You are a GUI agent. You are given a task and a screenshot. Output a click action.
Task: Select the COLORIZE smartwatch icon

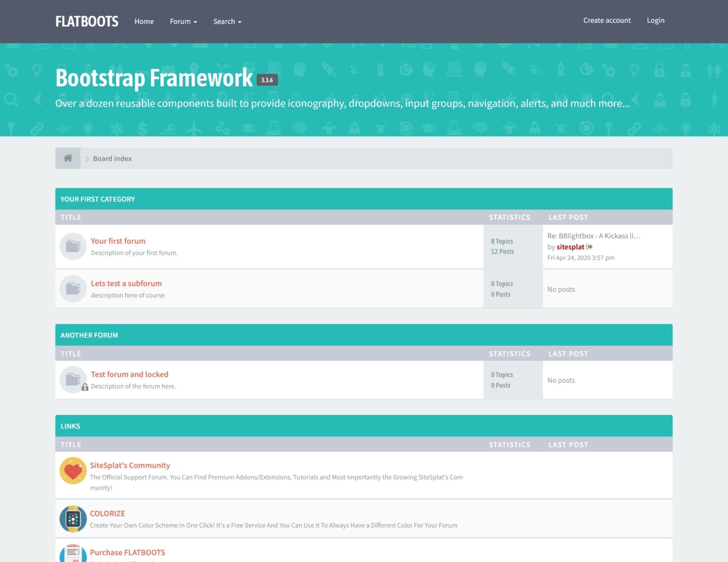click(73, 518)
